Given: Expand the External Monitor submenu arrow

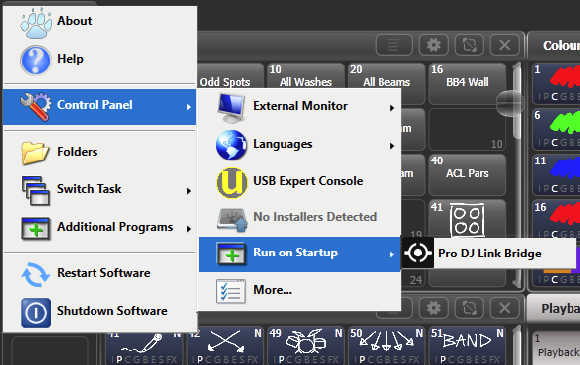Looking at the screenshot, I should click(x=392, y=108).
